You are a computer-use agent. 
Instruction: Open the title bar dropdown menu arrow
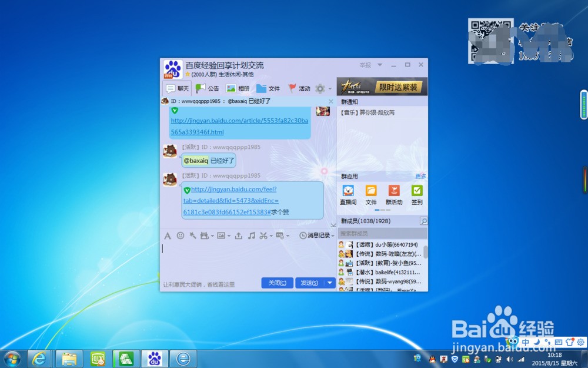(380, 65)
